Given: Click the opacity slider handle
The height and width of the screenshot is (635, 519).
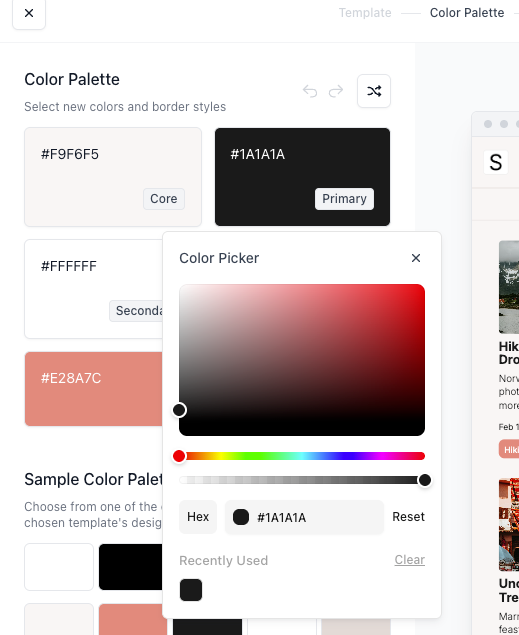Looking at the screenshot, I should [x=425, y=480].
